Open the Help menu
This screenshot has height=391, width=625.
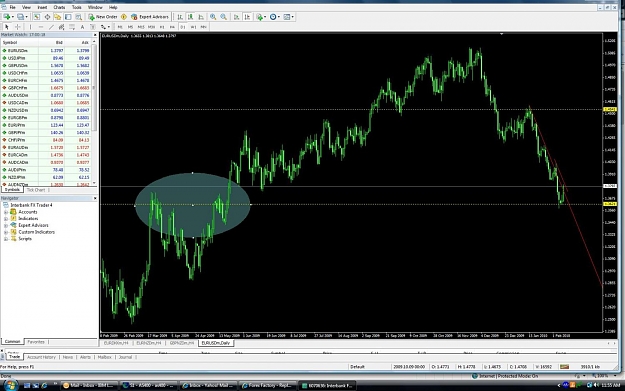pyautogui.click(x=113, y=7)
